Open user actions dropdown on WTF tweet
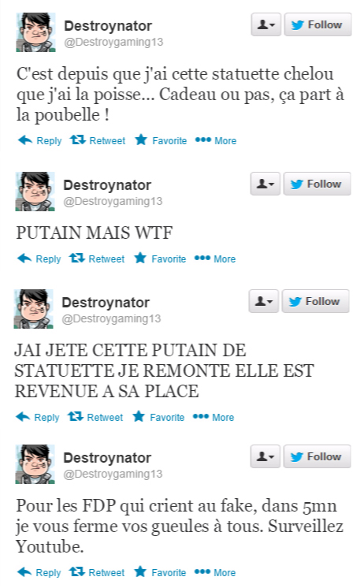This screenshot has width=364, height=588. click(266, 184)
